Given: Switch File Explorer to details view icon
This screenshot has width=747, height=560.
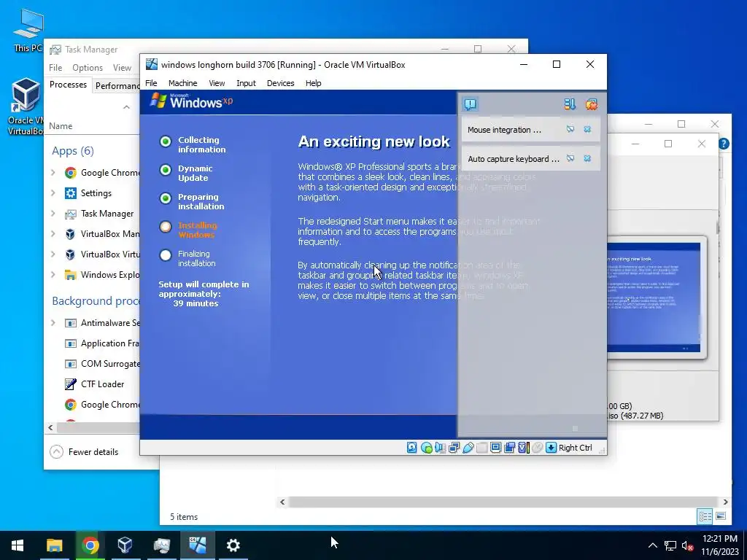Looking at the screenshot, I should (705, 516).
